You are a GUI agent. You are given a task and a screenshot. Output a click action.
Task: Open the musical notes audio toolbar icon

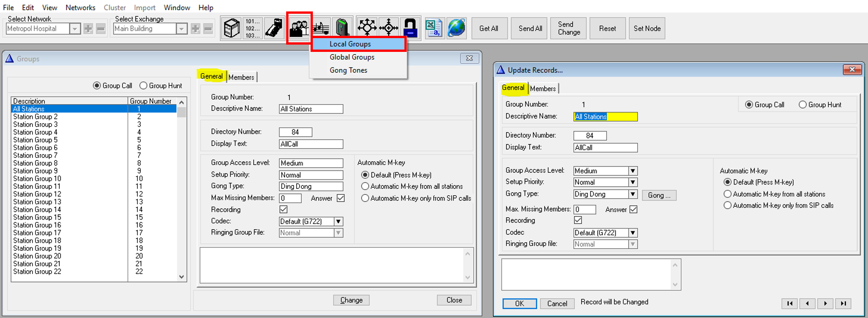coord(321,28)
